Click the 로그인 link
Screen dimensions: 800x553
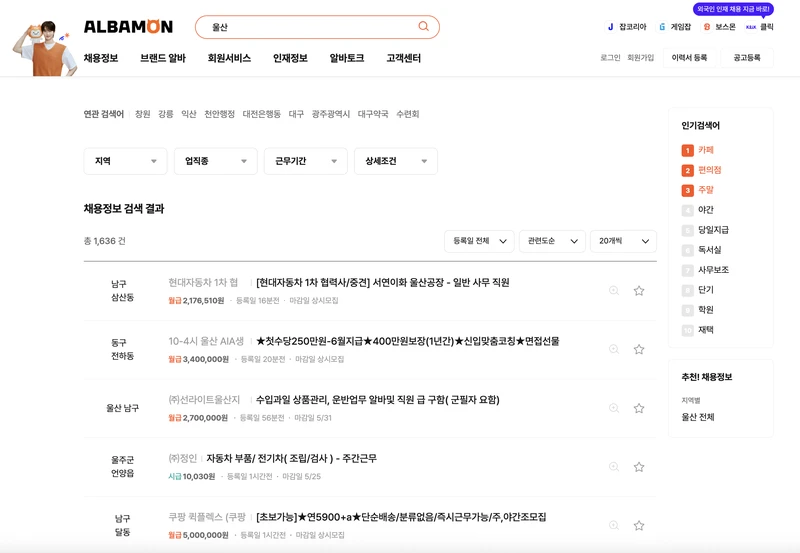click(610, 58)
